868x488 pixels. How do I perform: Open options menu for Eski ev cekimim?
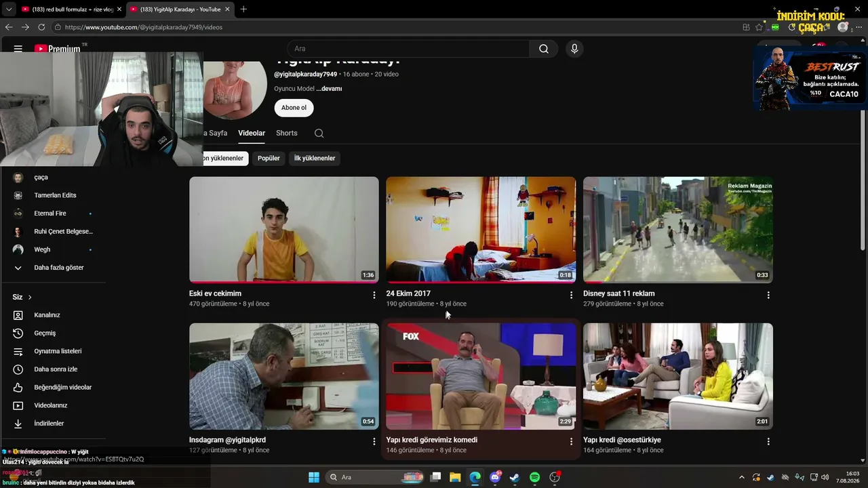pos(374,296)
